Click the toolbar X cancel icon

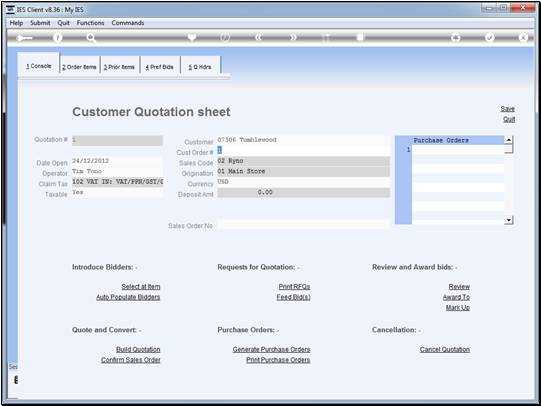523,37
